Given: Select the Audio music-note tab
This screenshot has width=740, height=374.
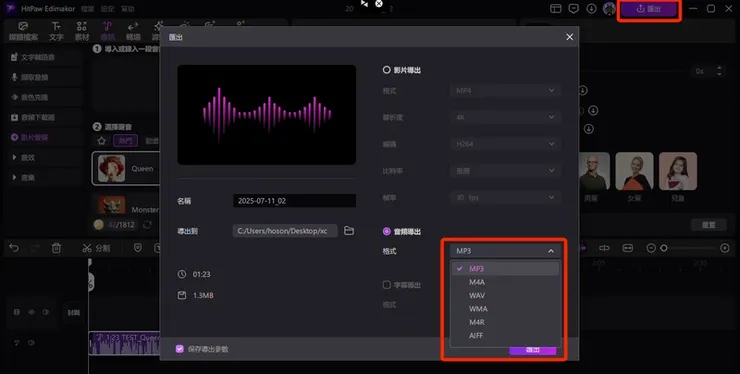Looking at the screenshot, I should point(108,31).
